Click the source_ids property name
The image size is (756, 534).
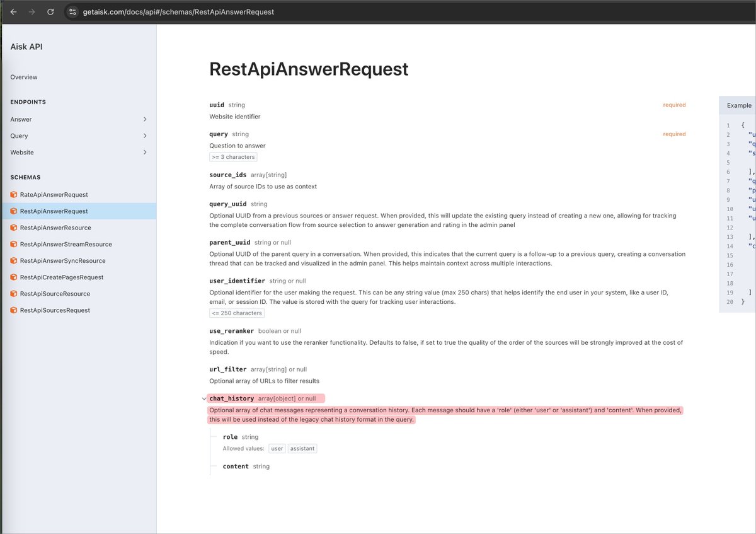click(x=227, y=175)
